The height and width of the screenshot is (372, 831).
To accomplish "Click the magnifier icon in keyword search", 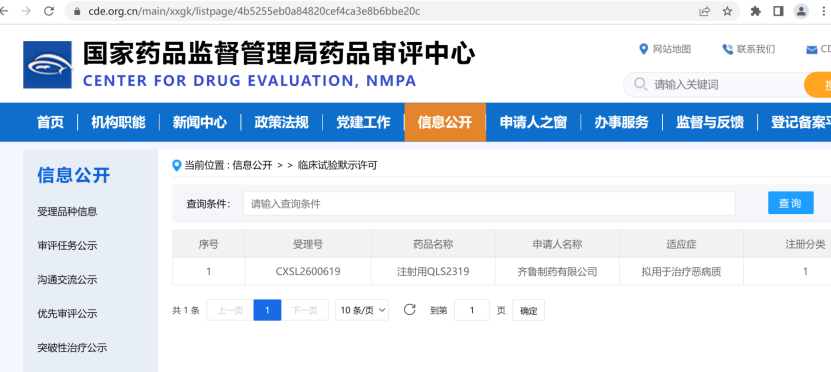I will pos(640,84).
